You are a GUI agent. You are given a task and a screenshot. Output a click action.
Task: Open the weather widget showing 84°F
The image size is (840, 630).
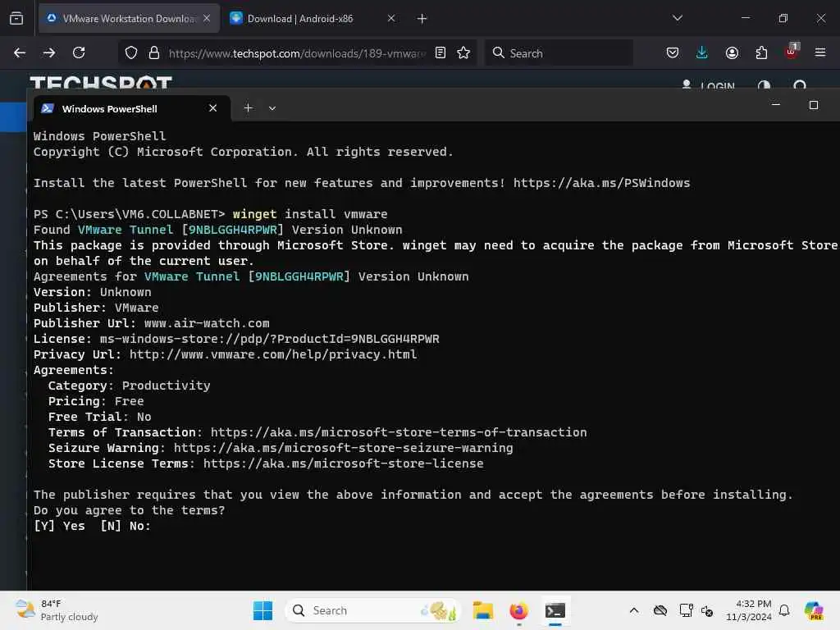point(57,610)
